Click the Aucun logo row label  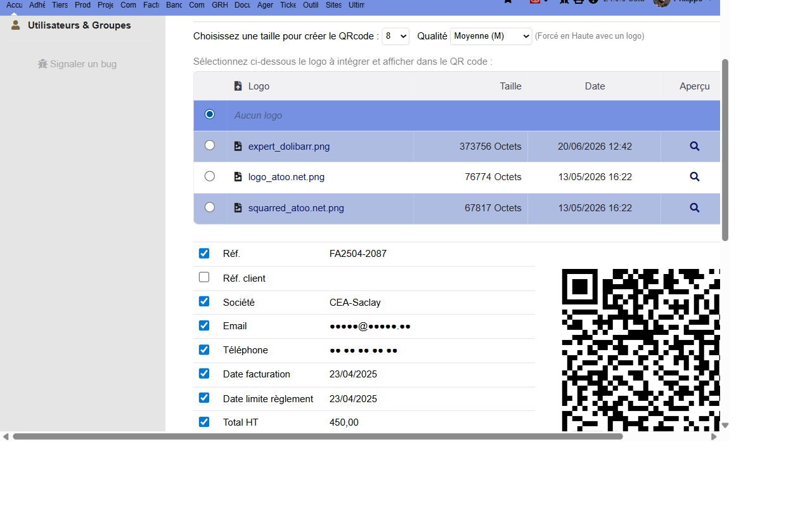[x=258, y=115]
